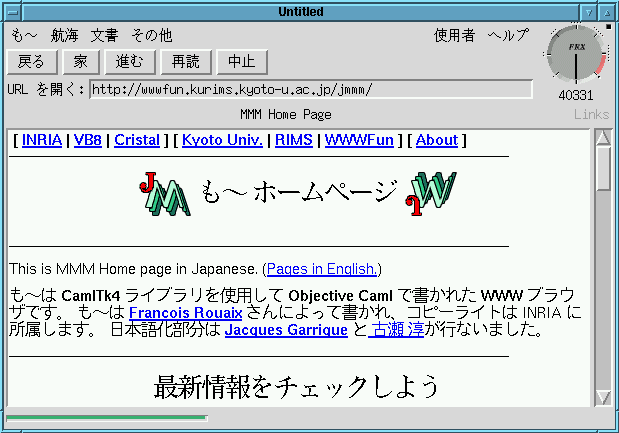Open the も〜 menu

(x=24, y=36)
